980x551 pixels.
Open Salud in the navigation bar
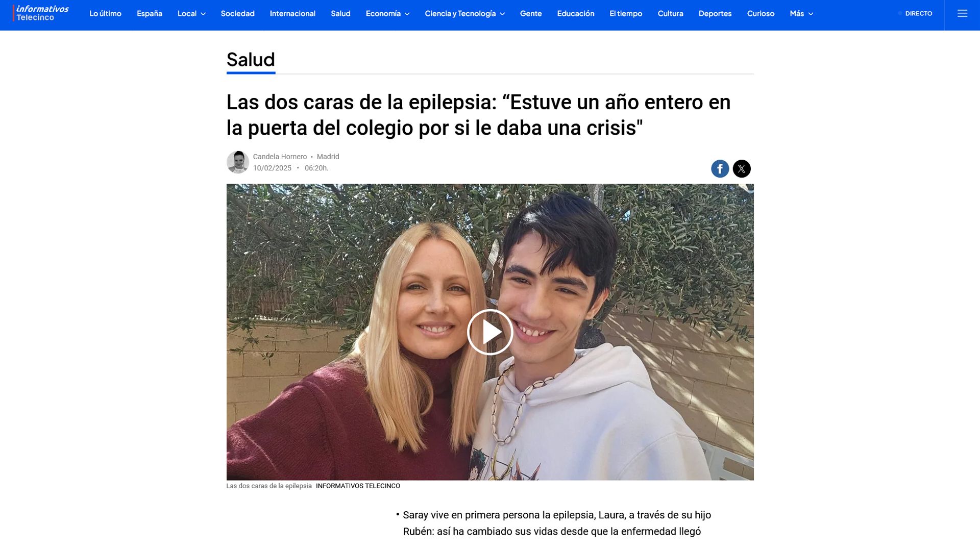(x=340, y=14)
